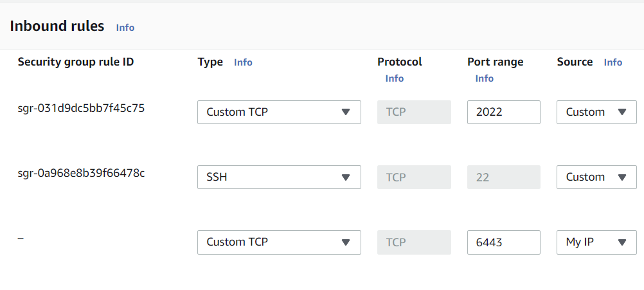This screenshot has width=644, height=290.
Task: Click Protocol TCP field in first rule
Action: [414, 112]
